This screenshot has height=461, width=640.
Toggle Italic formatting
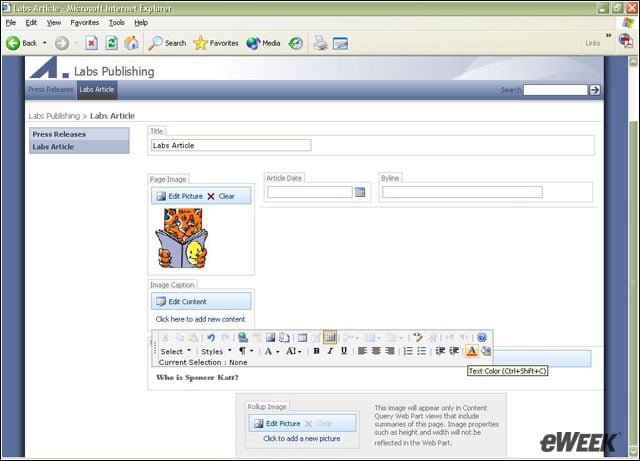click(x=330, y=351)
